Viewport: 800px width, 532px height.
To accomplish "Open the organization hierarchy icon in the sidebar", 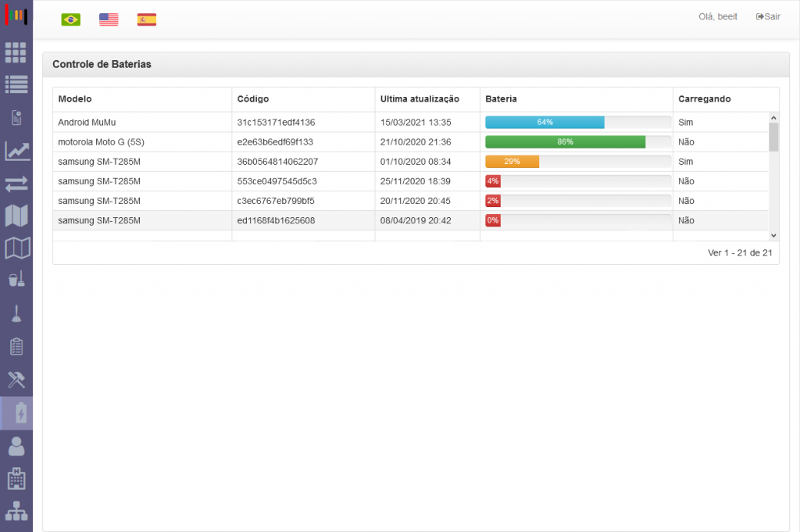I will click(16, 511).
